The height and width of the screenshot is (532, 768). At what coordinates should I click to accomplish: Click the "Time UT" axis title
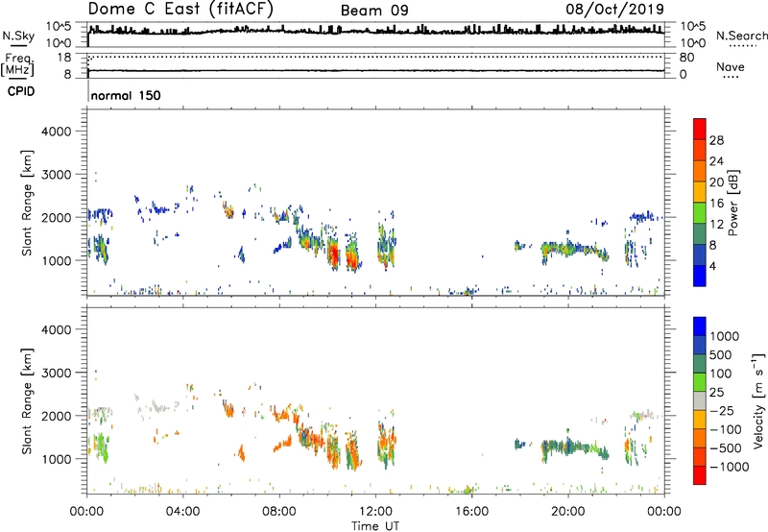tap(375, 526)
